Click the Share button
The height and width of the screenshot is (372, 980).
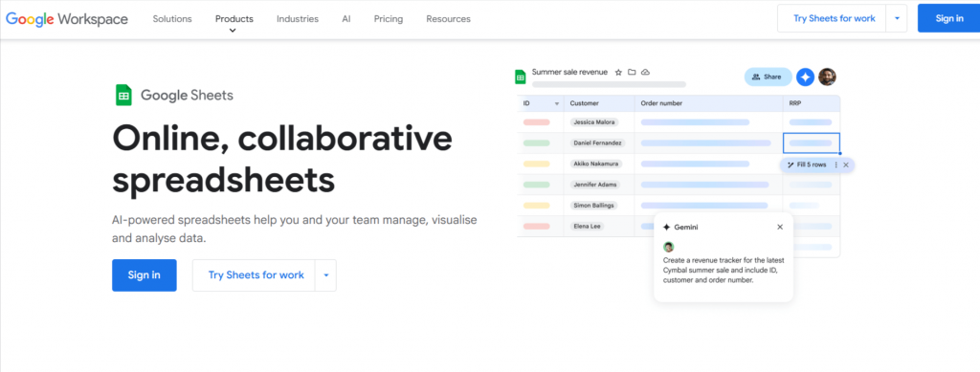pos(768,77)
